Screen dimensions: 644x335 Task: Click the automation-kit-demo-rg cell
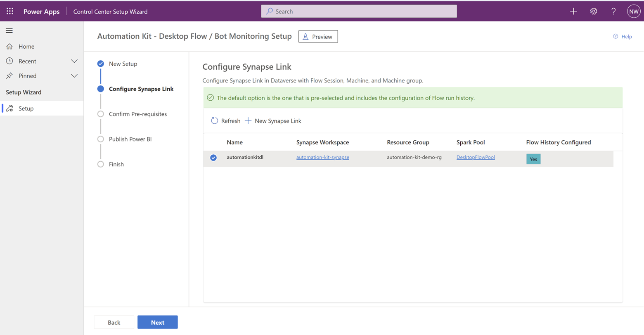pyautogui.click(x=414, y=157)
